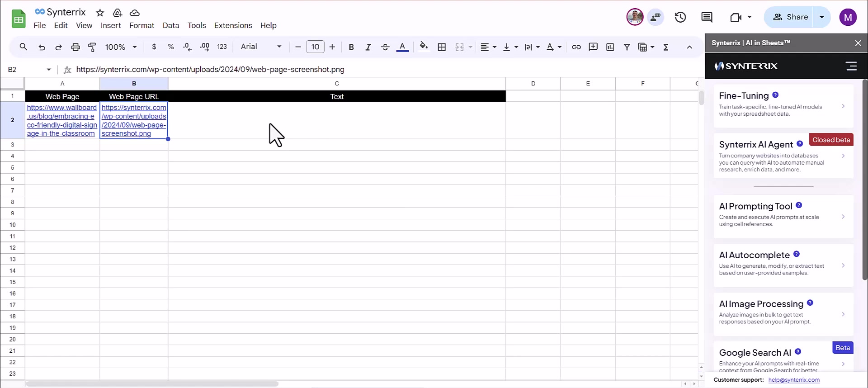Open the Format menu
Image resolution: width=868 pixels, height=388 pixels.
click(x=142, y=25)
